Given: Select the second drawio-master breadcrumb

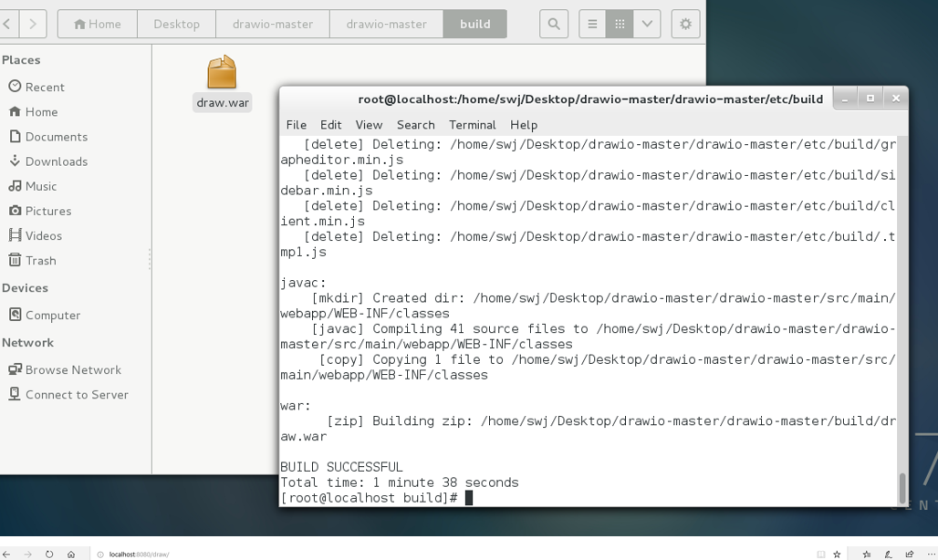Looking at the screenshot, I should pos(387,24).
